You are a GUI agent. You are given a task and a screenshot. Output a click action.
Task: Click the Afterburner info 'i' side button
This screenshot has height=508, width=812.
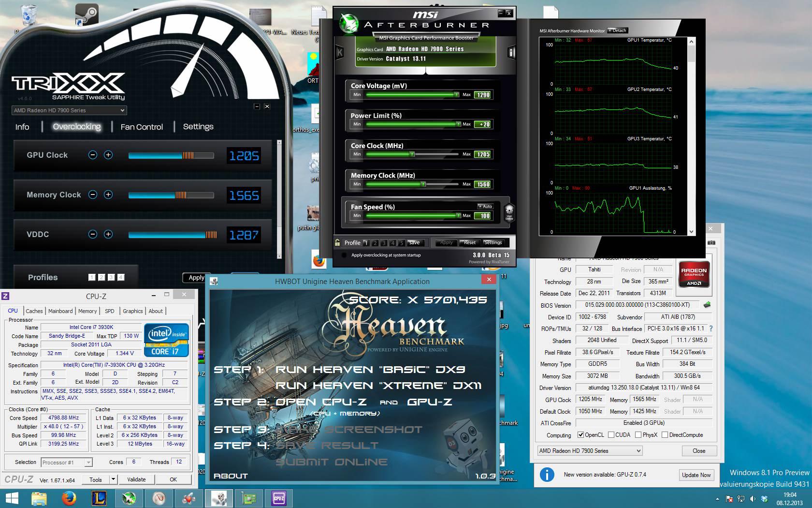pyautogui.click(x=511, y=53)
